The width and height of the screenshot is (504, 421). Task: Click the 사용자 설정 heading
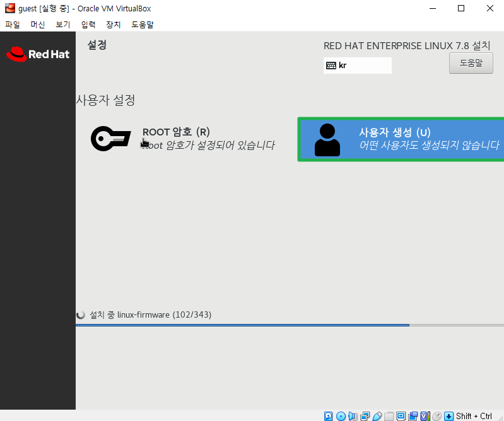106,100
